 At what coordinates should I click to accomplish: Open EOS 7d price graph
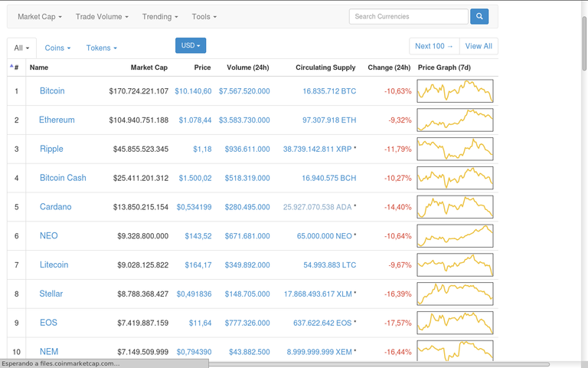coord(455,322)
